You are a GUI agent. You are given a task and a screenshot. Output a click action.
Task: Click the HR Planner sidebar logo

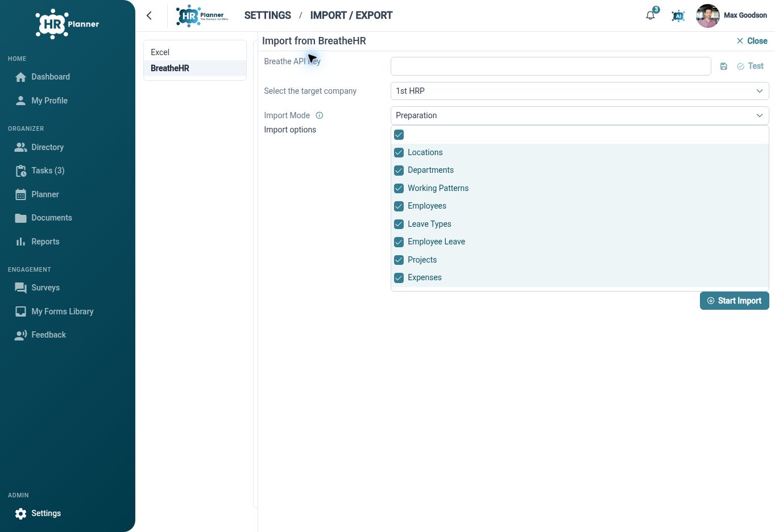coord(67,24)
